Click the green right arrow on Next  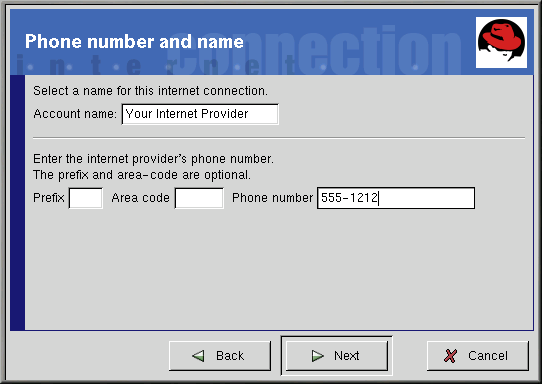[317, 356]
